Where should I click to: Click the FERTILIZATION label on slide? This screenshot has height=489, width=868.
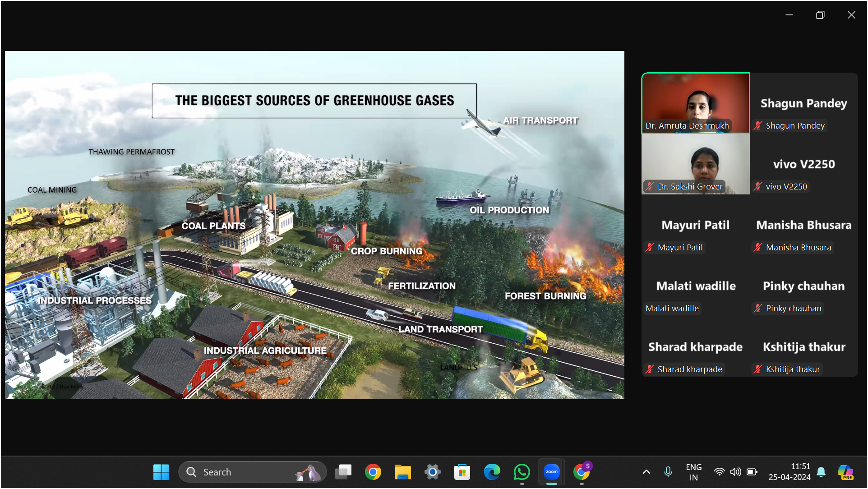point(422,286)
